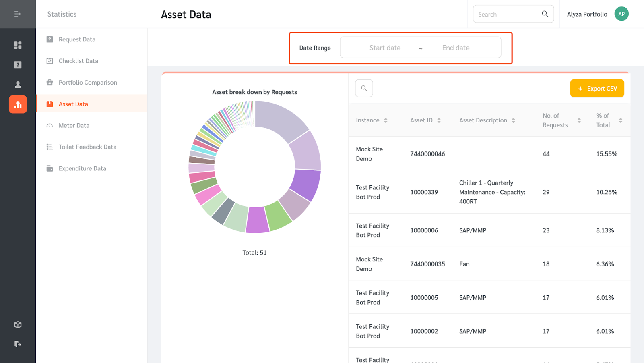
Task: Open the users person icon in sidebar
Action: 18,85
